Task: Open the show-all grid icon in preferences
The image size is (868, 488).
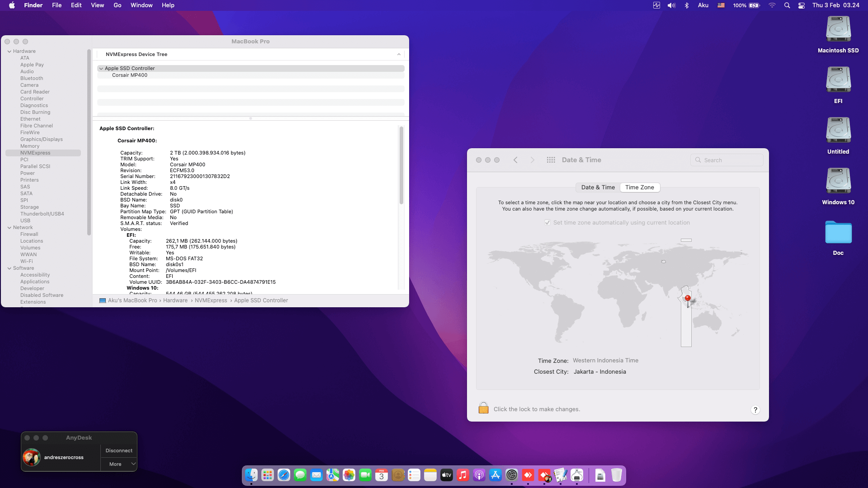Action: click(x=551, y=160)
